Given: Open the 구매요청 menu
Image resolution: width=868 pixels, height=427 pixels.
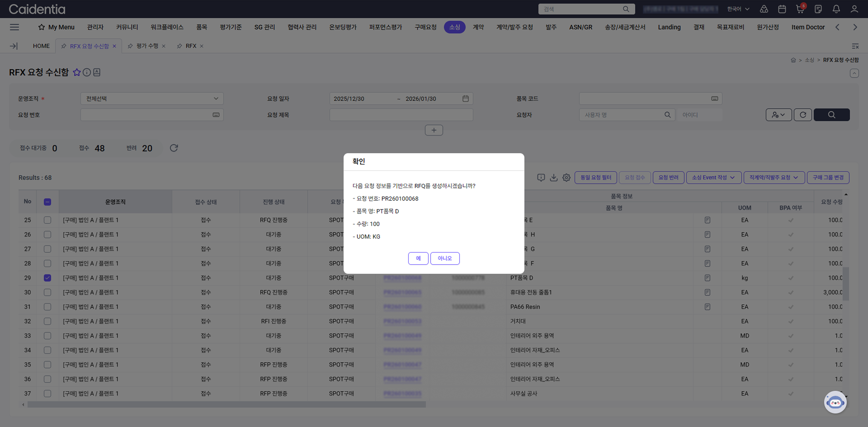Looking at the screenshot, I should tap(425, 27).
